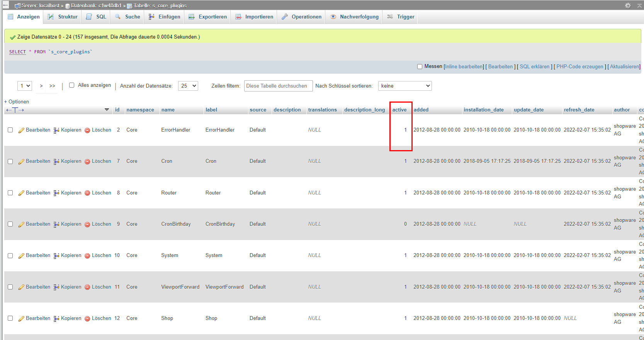644x340 pixels.
Task: Click the pencil edit icon for CronBirthday row
Action: [x=22, y=225]
